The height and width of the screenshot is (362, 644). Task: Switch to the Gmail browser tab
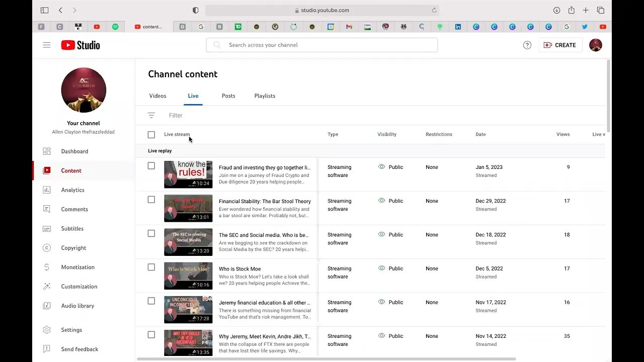coord(349,27)
